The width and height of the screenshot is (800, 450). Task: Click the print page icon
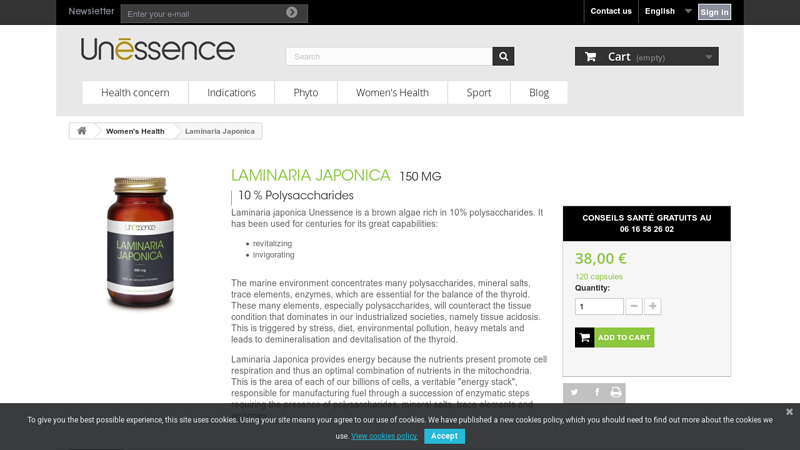coord(616,392)
